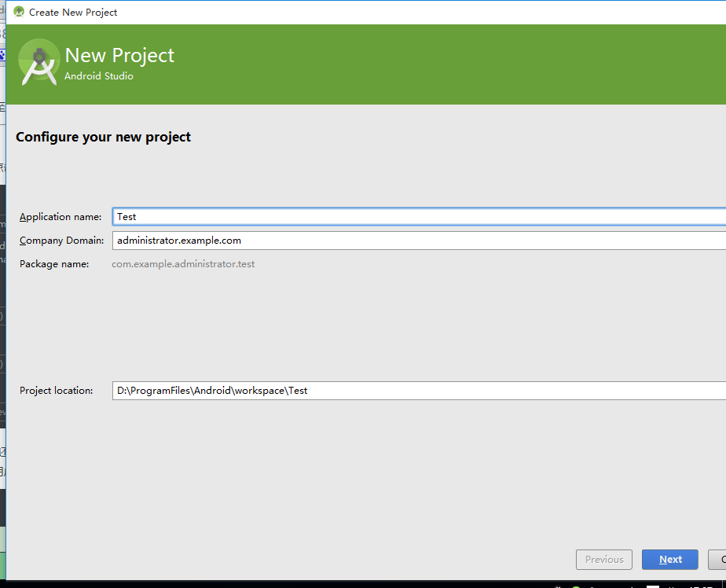Focus the Application name field containing Test
726x588 pixels.
[x=419, y=217]
